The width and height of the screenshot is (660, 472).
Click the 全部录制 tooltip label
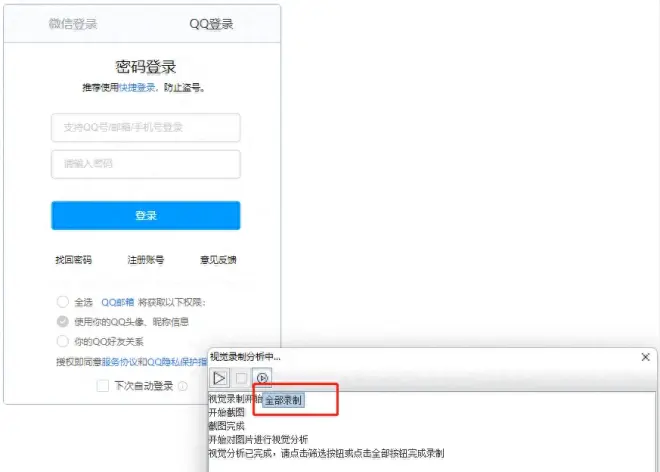click(284, 400)
